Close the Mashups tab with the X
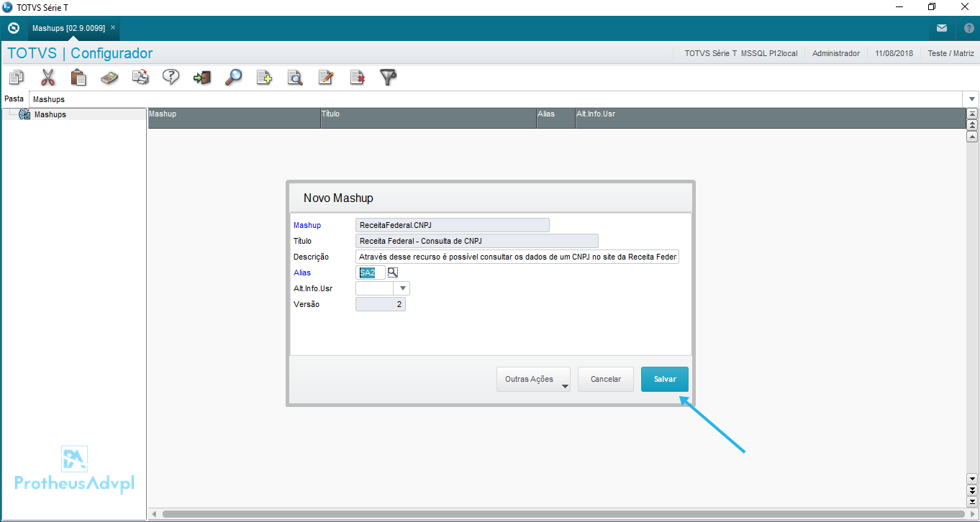 click(x=113, y=27)
